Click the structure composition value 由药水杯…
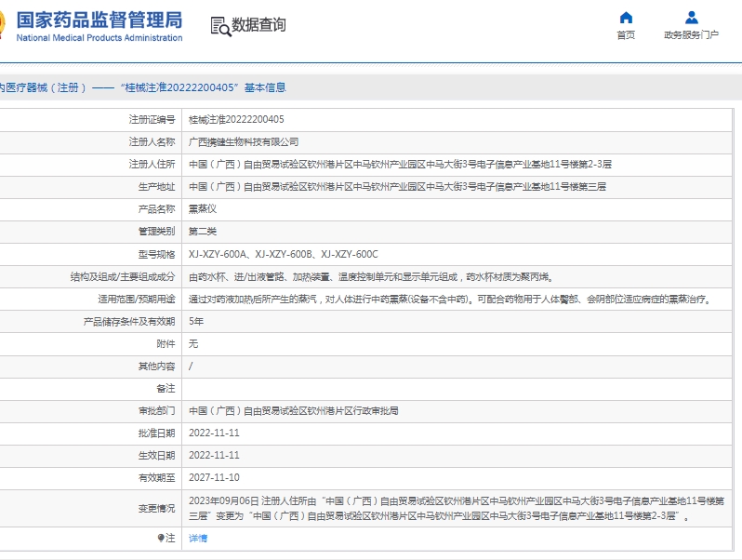 (370, 277)
